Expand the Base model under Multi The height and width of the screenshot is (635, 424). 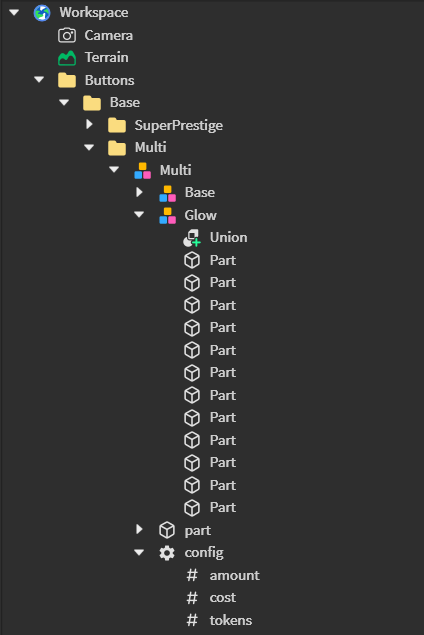(x=139, y=192)
